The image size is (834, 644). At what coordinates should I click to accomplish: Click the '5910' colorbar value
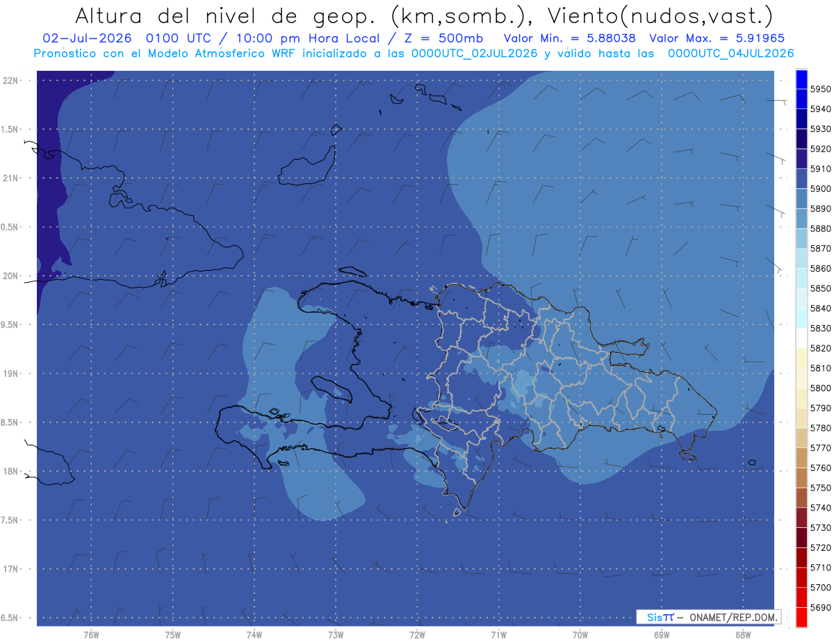coord(821,169)
